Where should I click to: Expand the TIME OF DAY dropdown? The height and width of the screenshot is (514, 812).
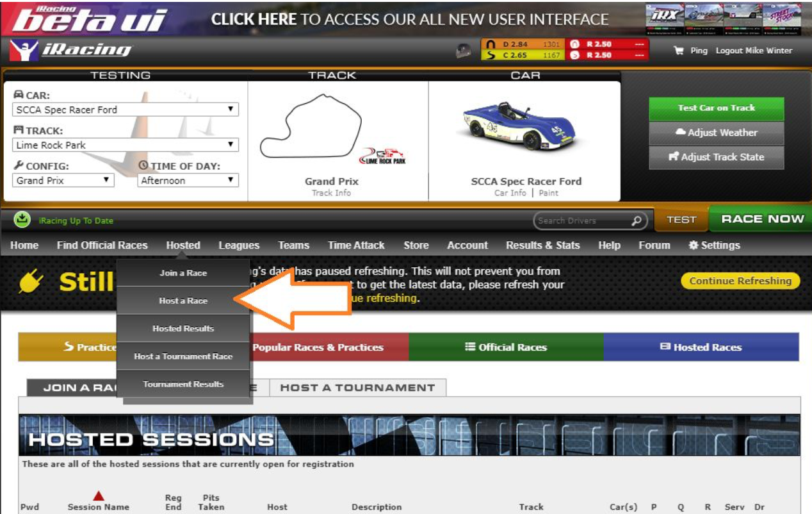(188, 180)
